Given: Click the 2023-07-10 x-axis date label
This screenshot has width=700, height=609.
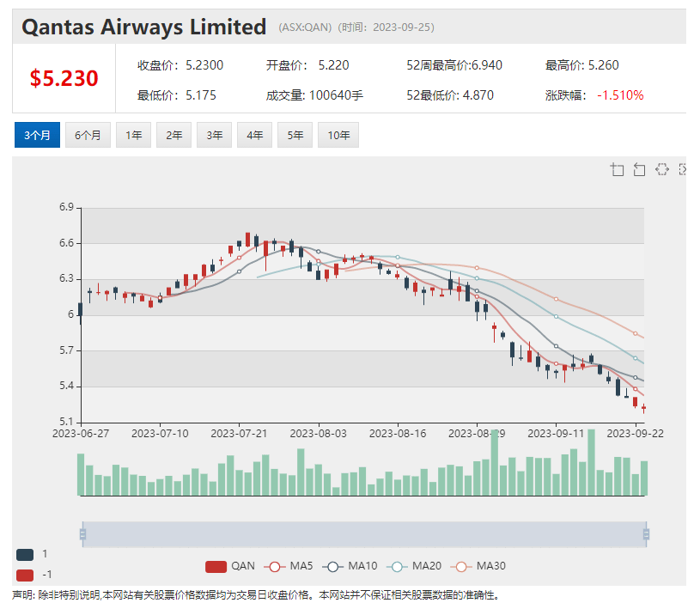Looking at the screenshot, I should 160,434.
